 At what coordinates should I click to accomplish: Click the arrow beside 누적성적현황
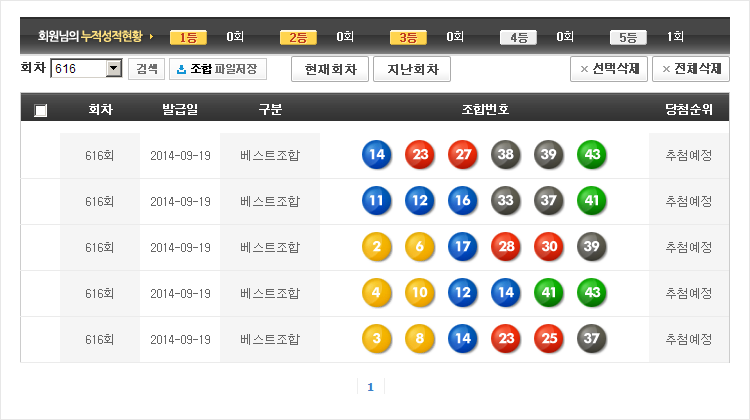151,37
